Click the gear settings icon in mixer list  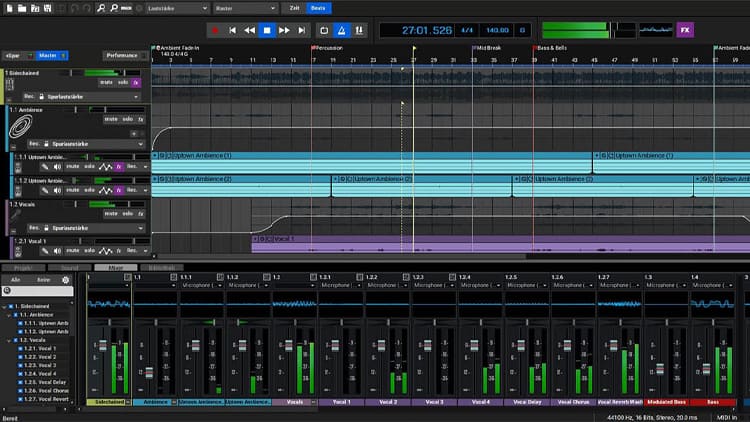(x=66, y=280)
